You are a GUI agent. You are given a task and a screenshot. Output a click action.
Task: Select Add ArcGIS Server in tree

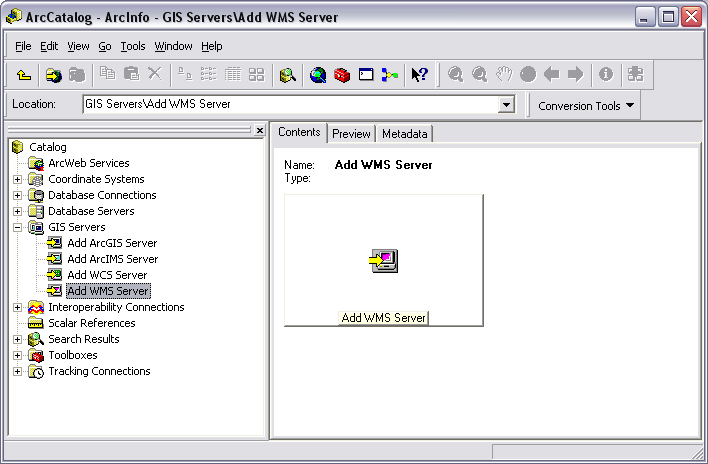(x=112, y=243)
